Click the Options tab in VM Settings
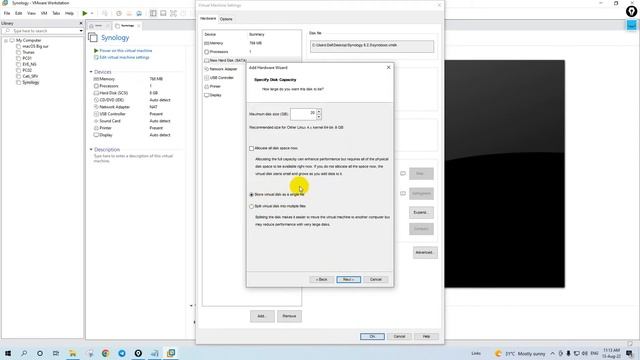640x360 pixels. [x=226, y=19]
